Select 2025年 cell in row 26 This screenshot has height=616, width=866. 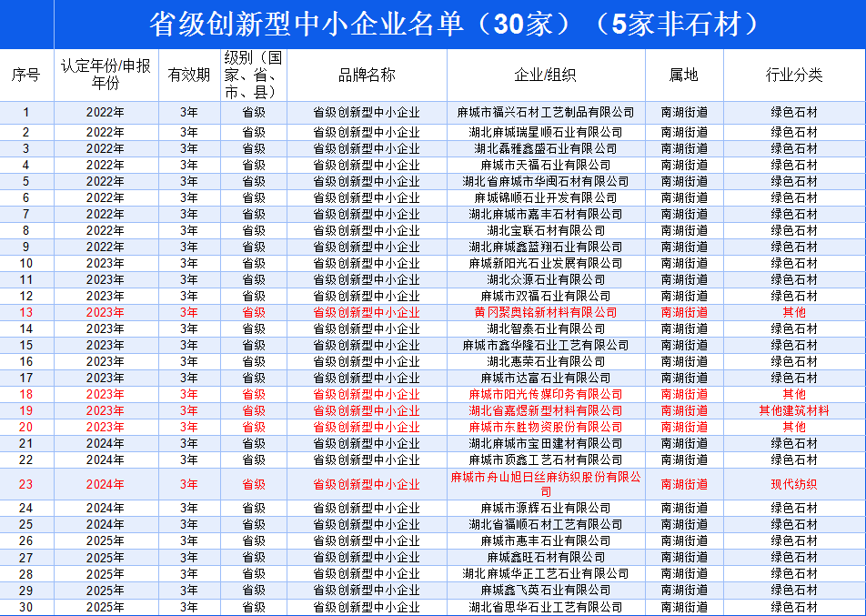point(106,541)
